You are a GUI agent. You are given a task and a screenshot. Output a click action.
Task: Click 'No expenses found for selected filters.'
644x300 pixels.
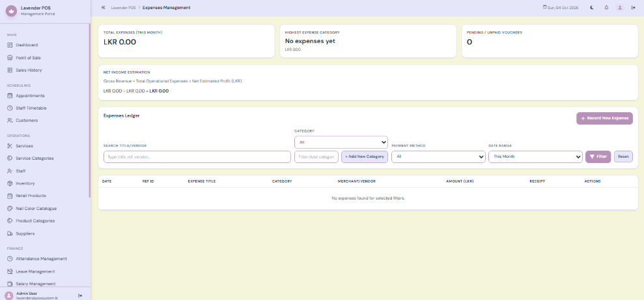[x=368, y=198]
